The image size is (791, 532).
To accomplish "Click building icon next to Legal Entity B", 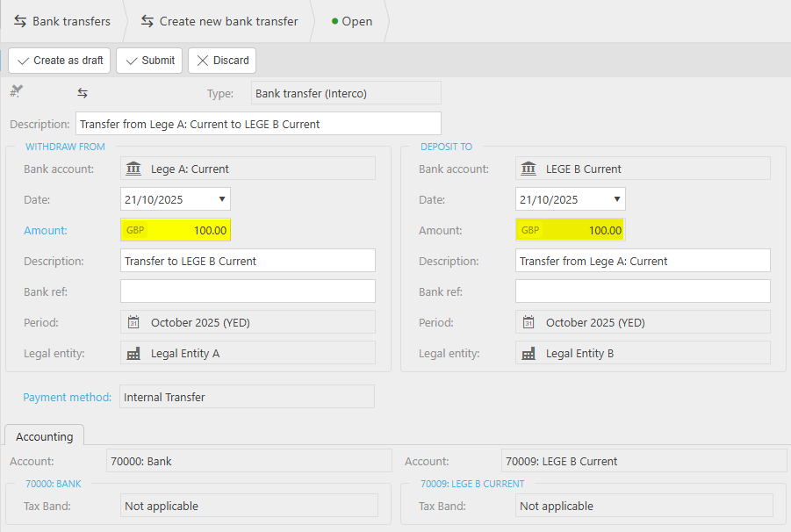I will click(x=529, y=354).
